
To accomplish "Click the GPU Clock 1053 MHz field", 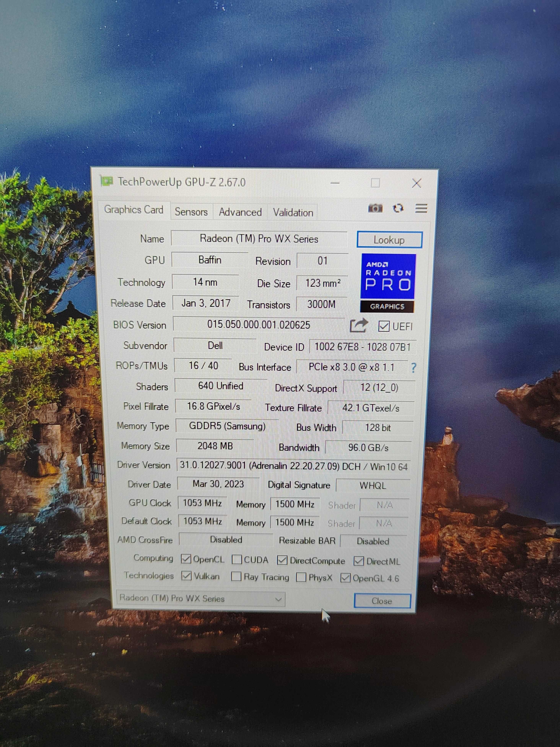I will point(202,503).
